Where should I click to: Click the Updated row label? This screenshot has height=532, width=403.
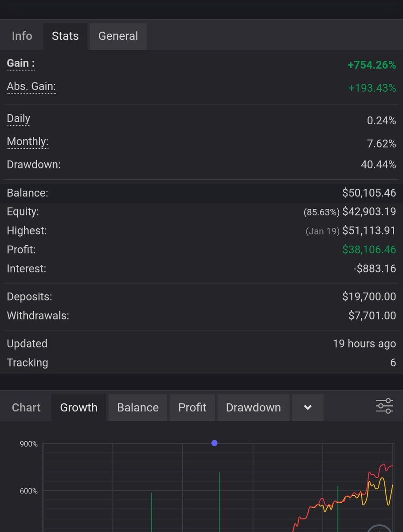[x=27, y=344]
